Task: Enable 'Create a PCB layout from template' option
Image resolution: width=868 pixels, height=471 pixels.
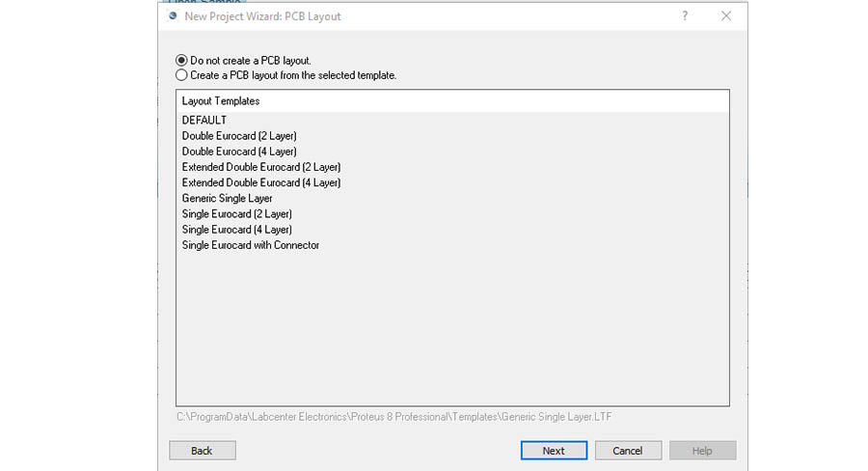Action: coord(181,74)
